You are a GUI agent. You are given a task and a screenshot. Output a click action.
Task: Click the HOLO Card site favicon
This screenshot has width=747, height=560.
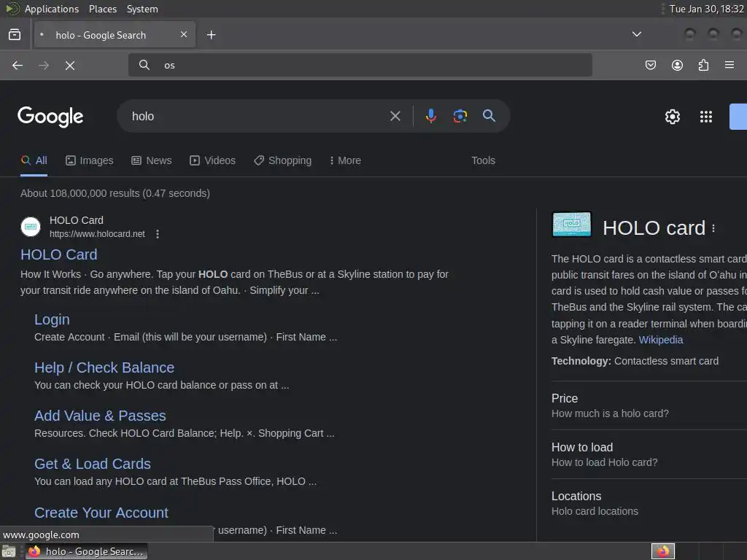coord(31,227)
